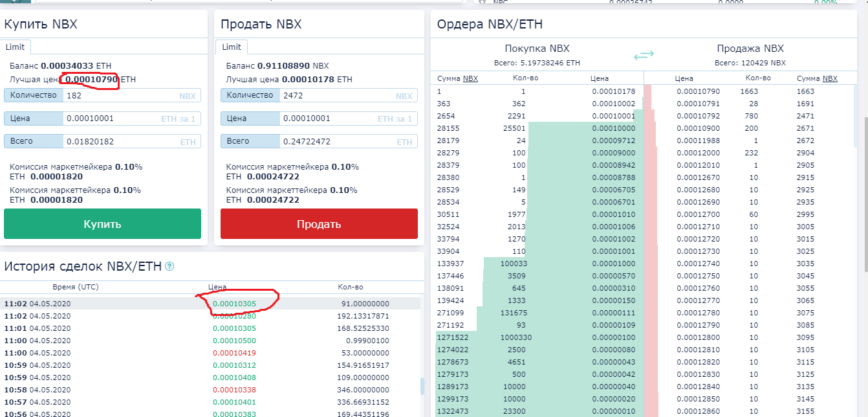This screenshot has width=868, height=417.
Task: Select the ask order priced 0.00012800
Action: tap(749, 337)
